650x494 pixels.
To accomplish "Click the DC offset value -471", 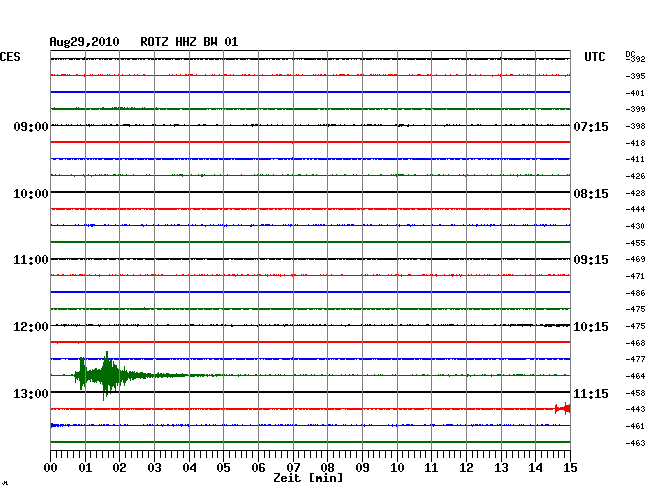I will click(635, 276).
